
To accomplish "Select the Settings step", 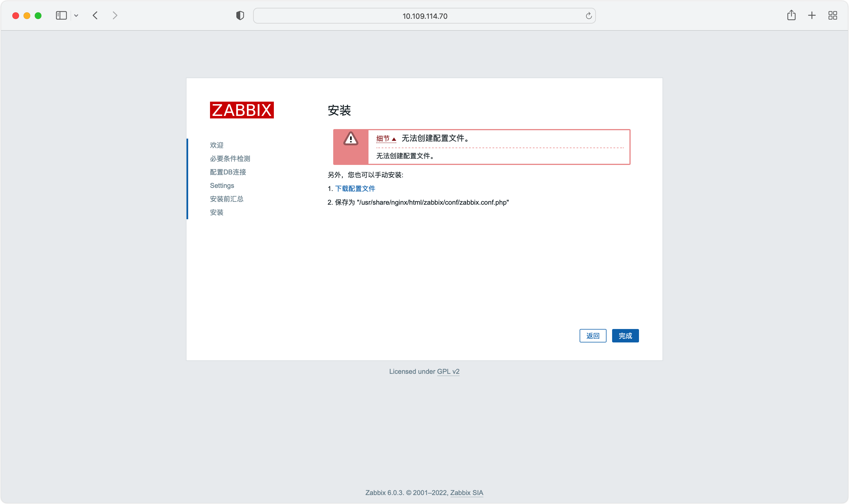I will click(x=222, y=185).
